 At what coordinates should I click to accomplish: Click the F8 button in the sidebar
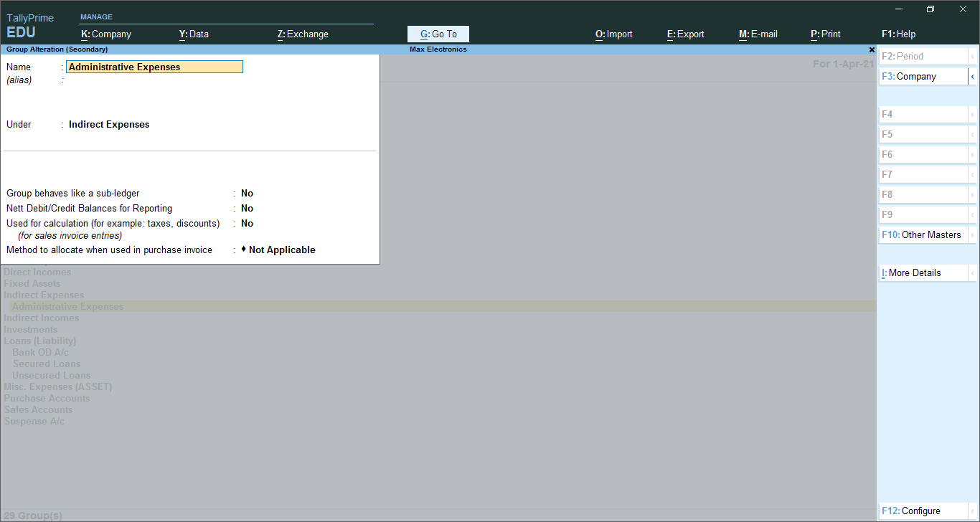(x=923, y=194)
